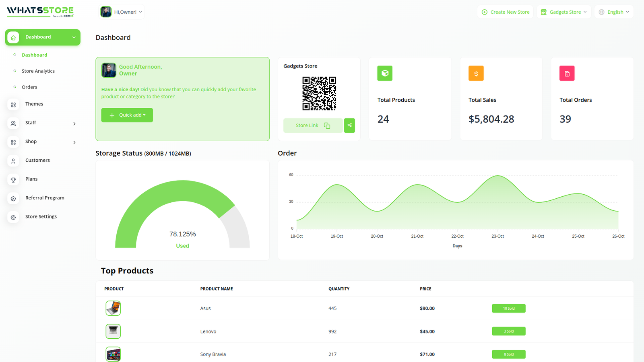Click the Total Products box icon
Viewport: 644px width, 362px height.
[x=385, y=73]
